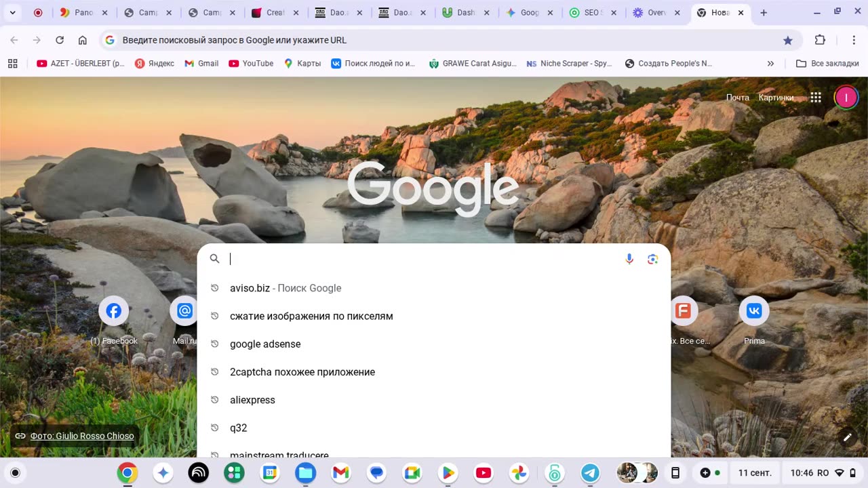Open the Все закладки folder

(827, 64)
